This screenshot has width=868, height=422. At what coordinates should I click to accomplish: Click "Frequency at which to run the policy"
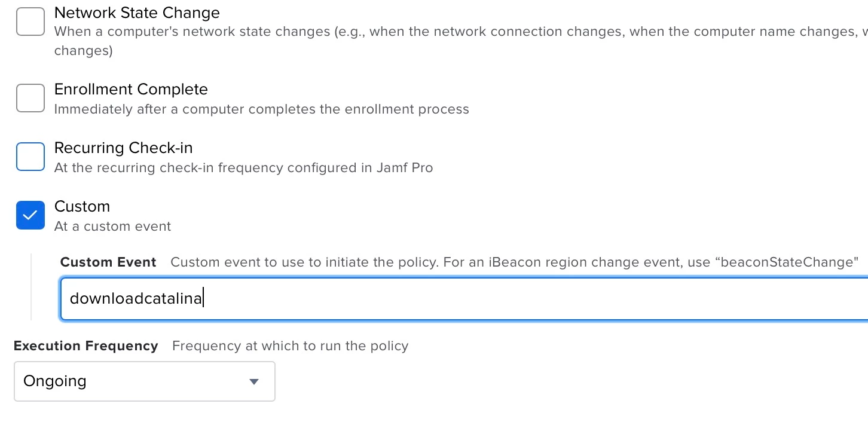290,345
